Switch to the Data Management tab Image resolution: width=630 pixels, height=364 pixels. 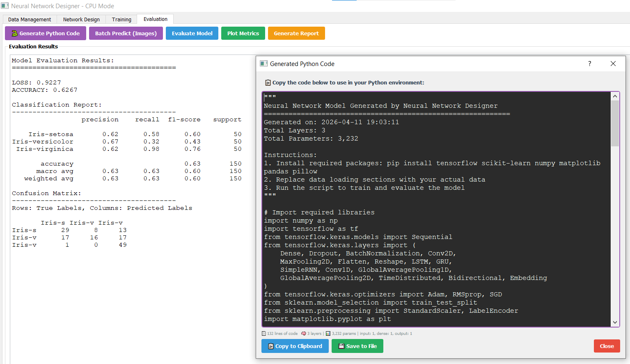(30, 19)
